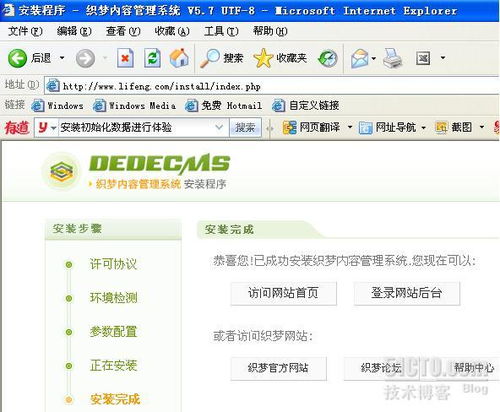Click the page icon in address bar
The height and width of the screenshot is (412, 500).
point(53,86)
